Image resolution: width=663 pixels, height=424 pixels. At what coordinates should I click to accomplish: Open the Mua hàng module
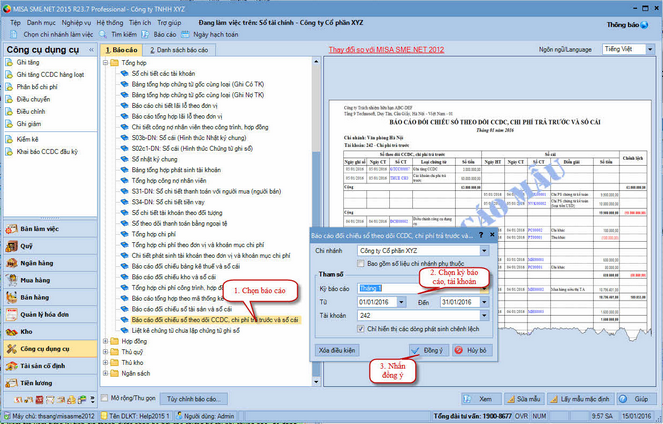click(x=50, y=280)
